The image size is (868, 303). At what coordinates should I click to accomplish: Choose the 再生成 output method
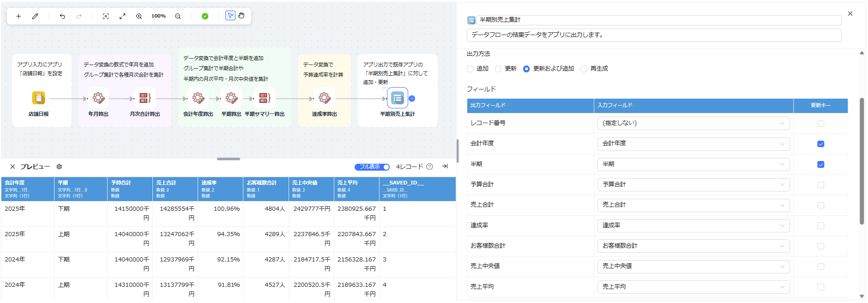point(584,69)
